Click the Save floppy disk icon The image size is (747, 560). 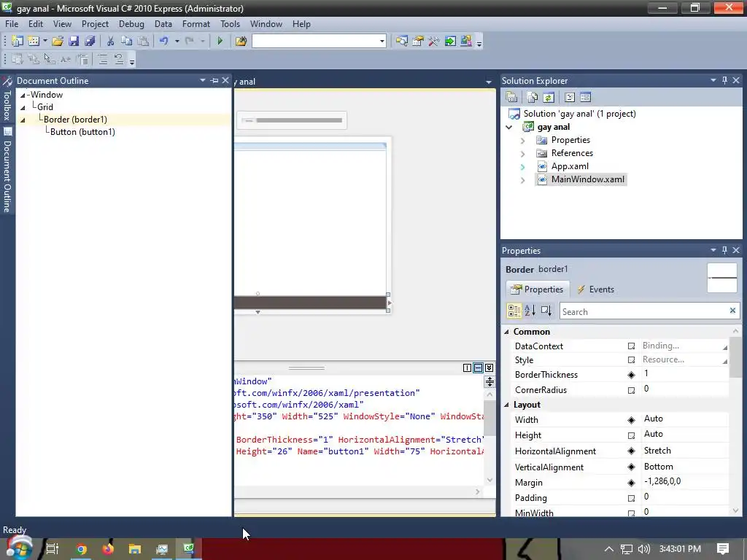(x=74, y=42)
